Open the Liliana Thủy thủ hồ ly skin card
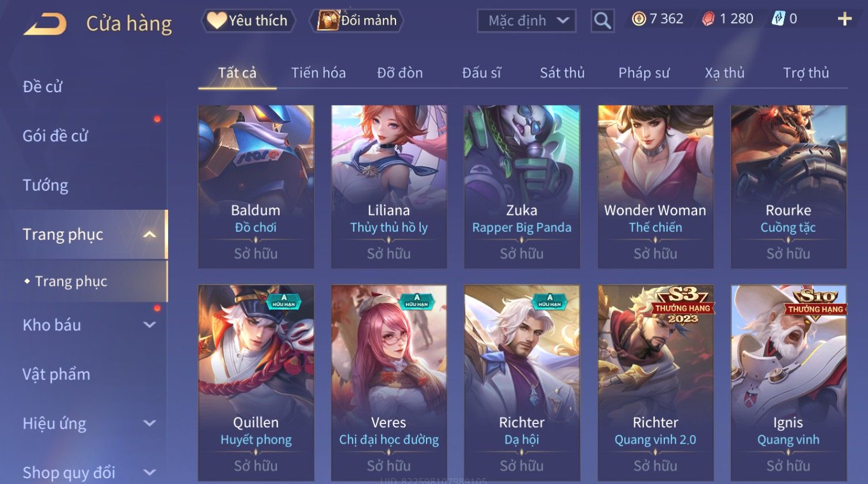868x484 pixels. (389, 187)
